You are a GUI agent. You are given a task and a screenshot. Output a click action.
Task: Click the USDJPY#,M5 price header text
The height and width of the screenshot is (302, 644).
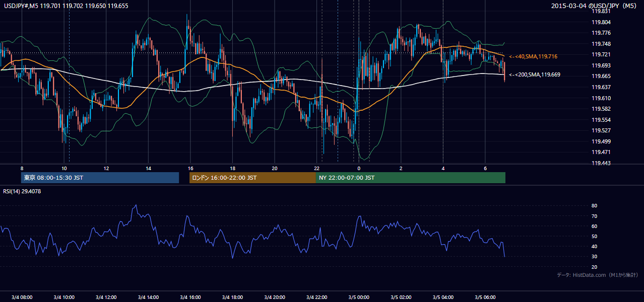(x=66, y=6)
